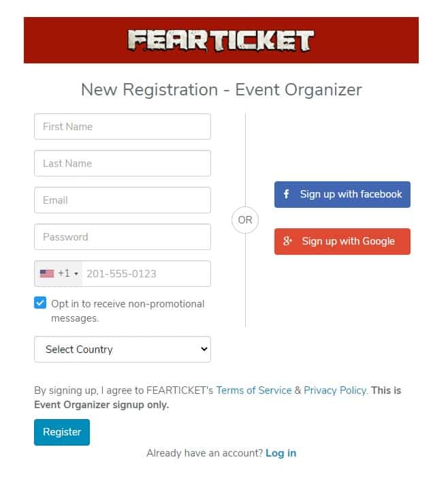This screenshot has height=477, width=448.
Task: Open the +1 country code dropdown
Action: [59, 274]
